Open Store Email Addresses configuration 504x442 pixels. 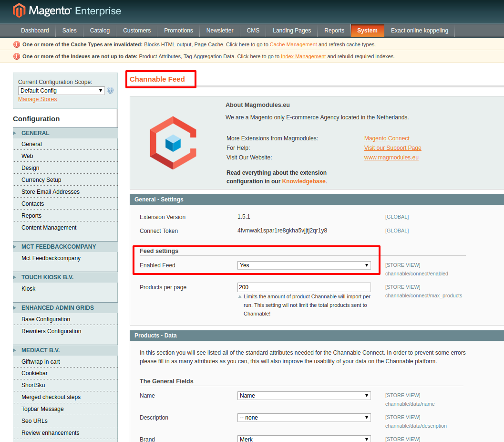[65, 192]
